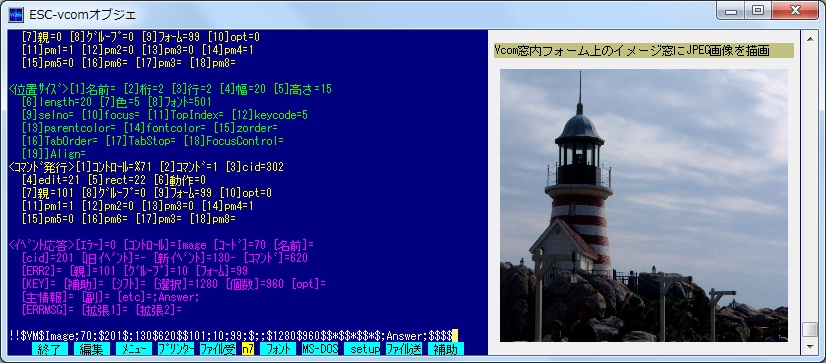Click the 終了 button in bottom bar
This screenshot has height=363, width=826.
point(50,349)
